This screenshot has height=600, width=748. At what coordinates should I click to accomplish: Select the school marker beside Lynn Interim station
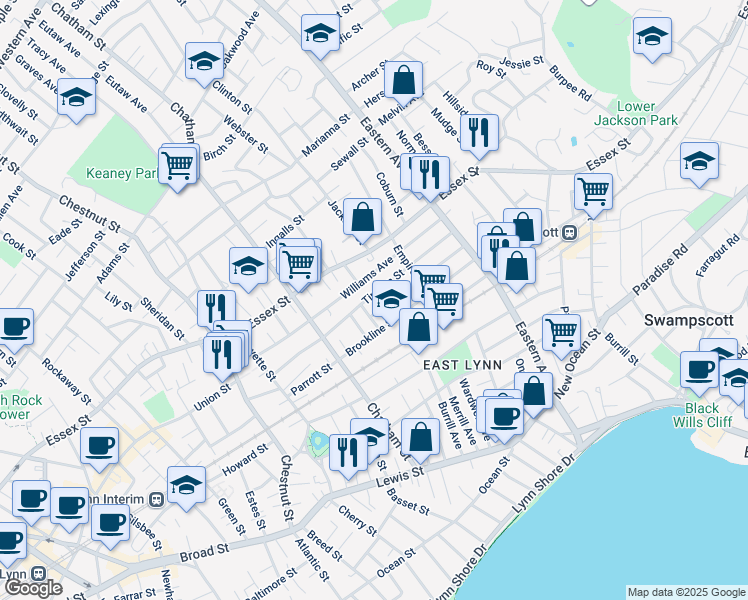pos(186,485)
